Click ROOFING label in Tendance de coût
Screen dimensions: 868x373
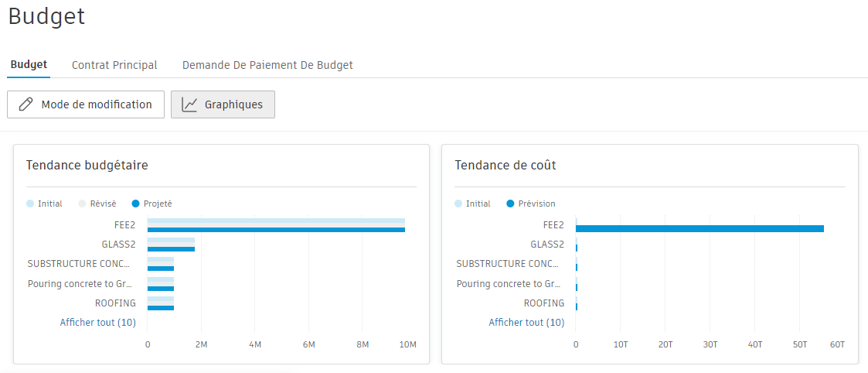tap(544, 303)
